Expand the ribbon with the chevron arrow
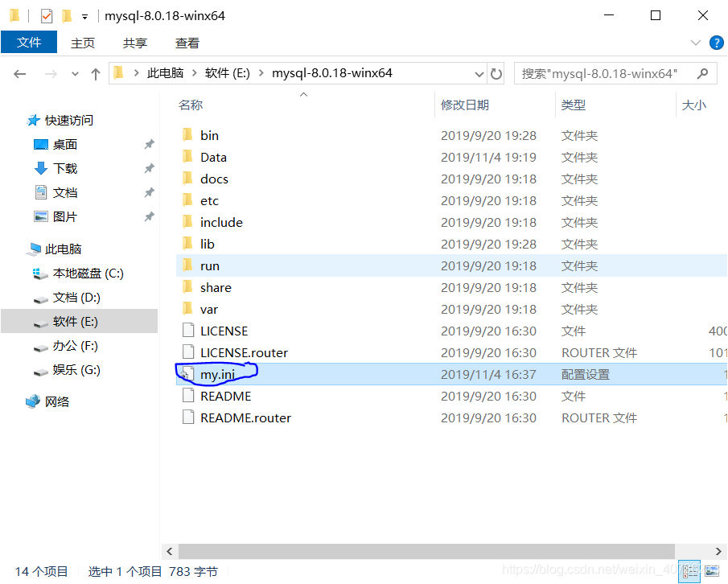 click(696, 43)
